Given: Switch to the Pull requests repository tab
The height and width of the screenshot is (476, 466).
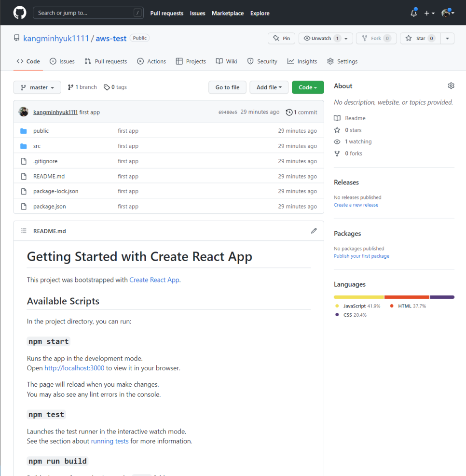Looking at the screenshot, I should point(106,61).
